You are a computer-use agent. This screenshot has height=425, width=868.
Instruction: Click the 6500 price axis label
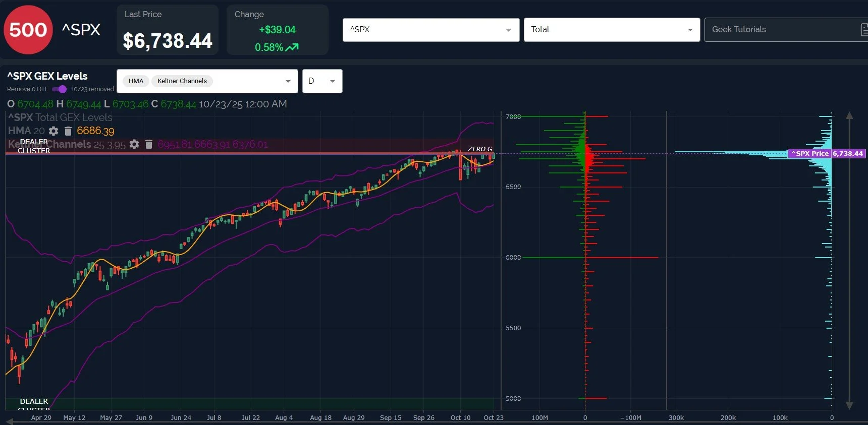513,187
